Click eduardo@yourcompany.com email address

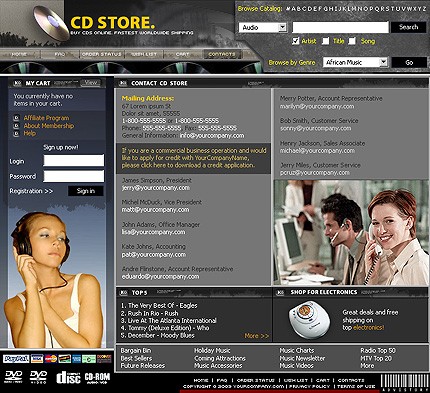(x=160, y=277)
